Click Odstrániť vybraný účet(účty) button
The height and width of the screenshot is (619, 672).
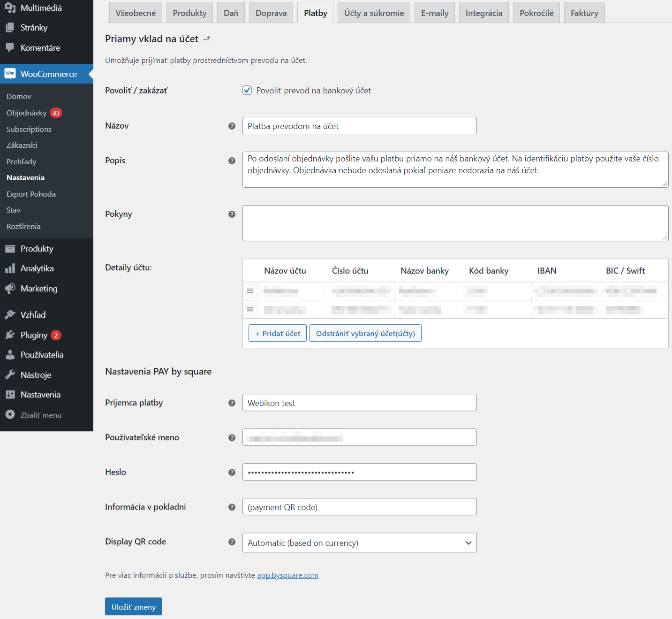[x=365, y=333]
